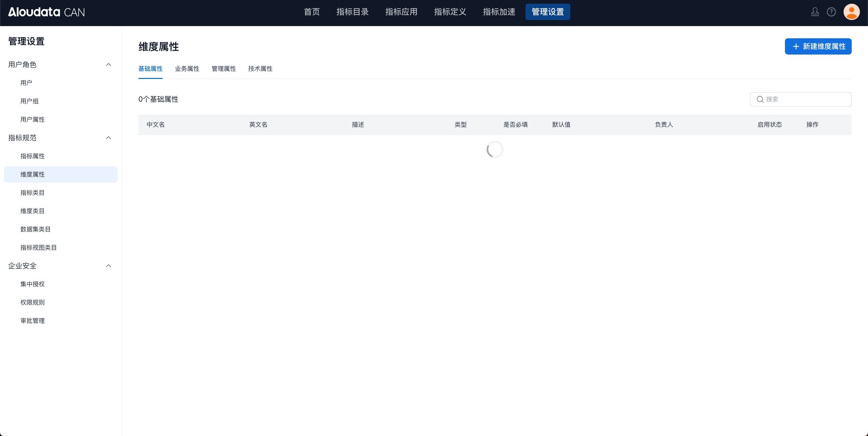Go to 首页 in the navigation bar
The width and height of the screenshot is (868, 436).
(x=312, y=12)
